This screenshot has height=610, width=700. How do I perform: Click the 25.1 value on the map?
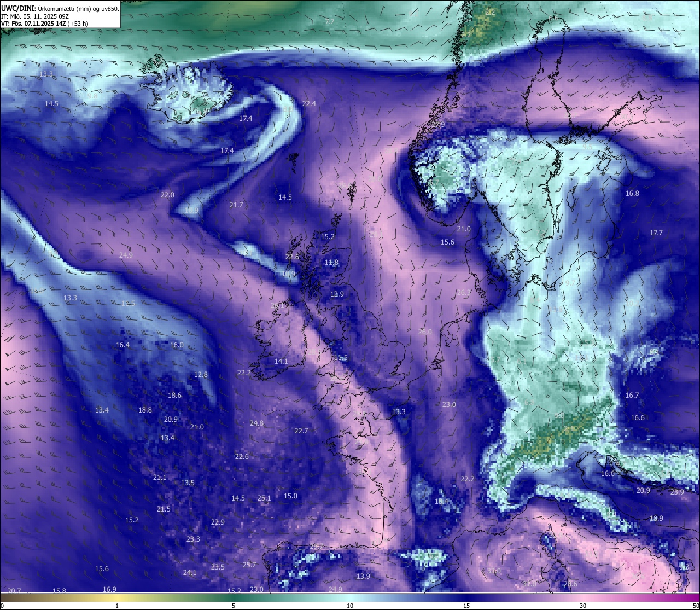(x=264, y=498)
